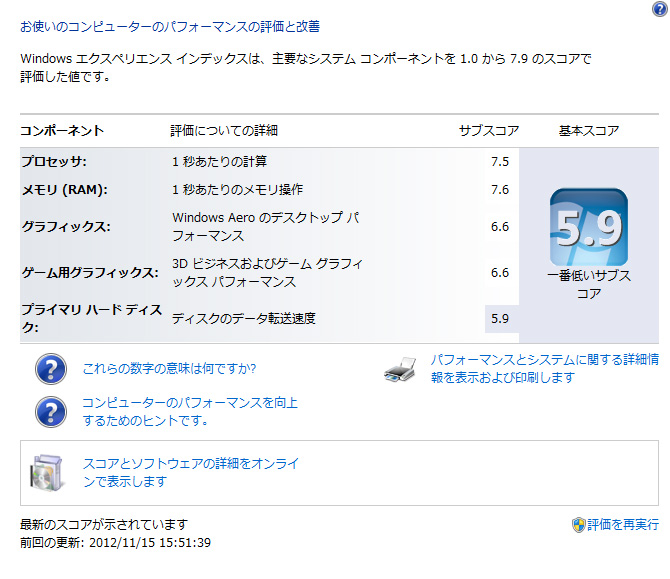670x579 pixels.
Task: Click the ゲーム用グラフィックス subscore 6.6
Action: coord(500,273)
